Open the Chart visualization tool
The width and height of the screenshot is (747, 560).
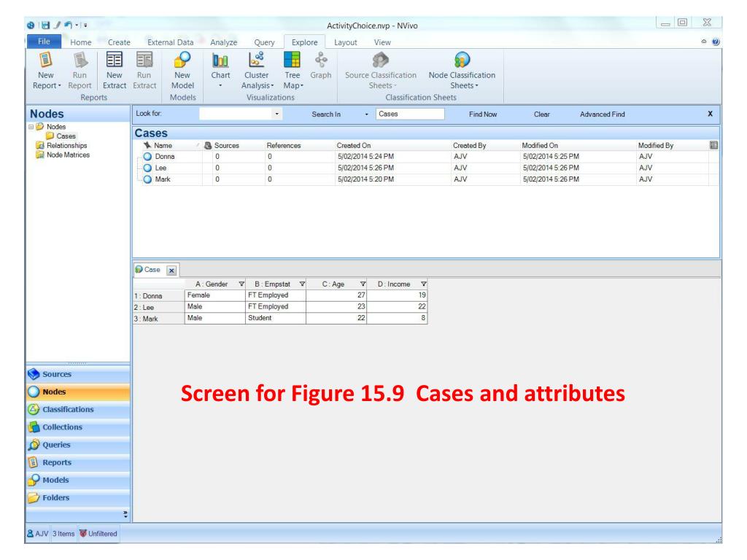[x=220, y=70]
